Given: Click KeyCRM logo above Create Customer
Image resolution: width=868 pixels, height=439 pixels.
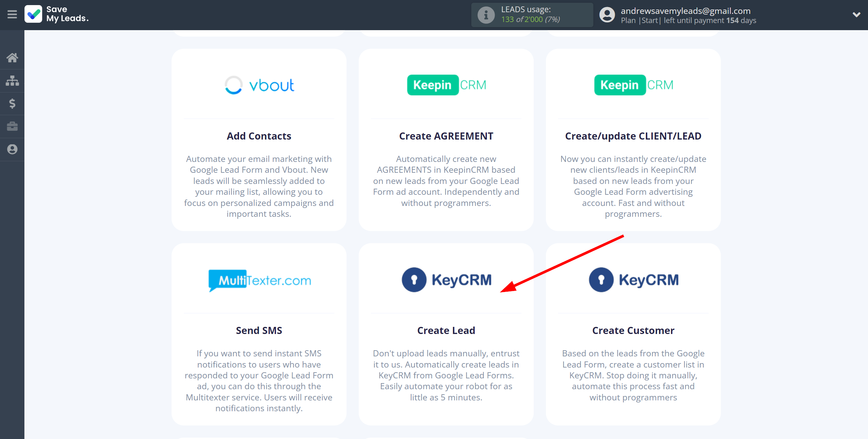Looking at the screenshot, I should tap(633, 280).
